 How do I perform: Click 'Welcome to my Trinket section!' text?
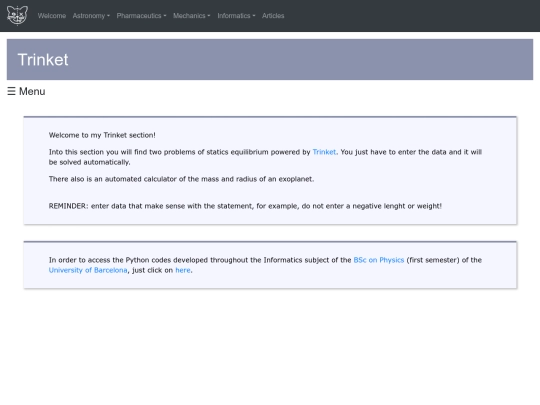(102, 135)
